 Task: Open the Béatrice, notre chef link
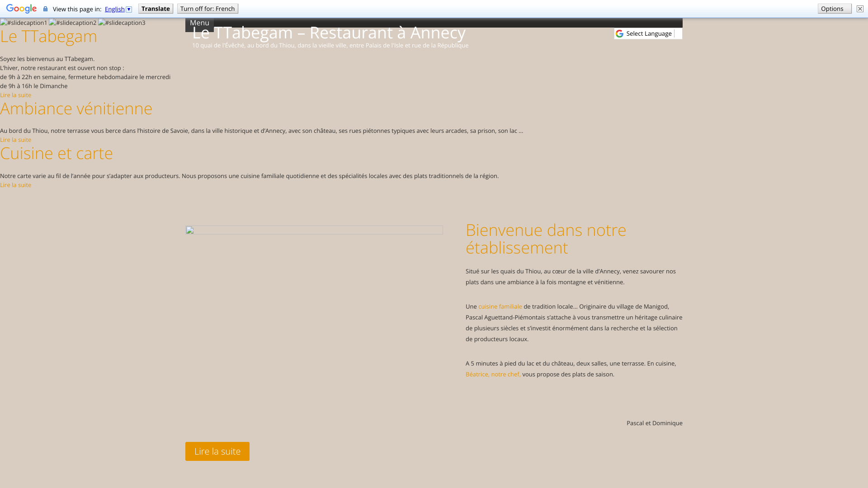[493, 374]
